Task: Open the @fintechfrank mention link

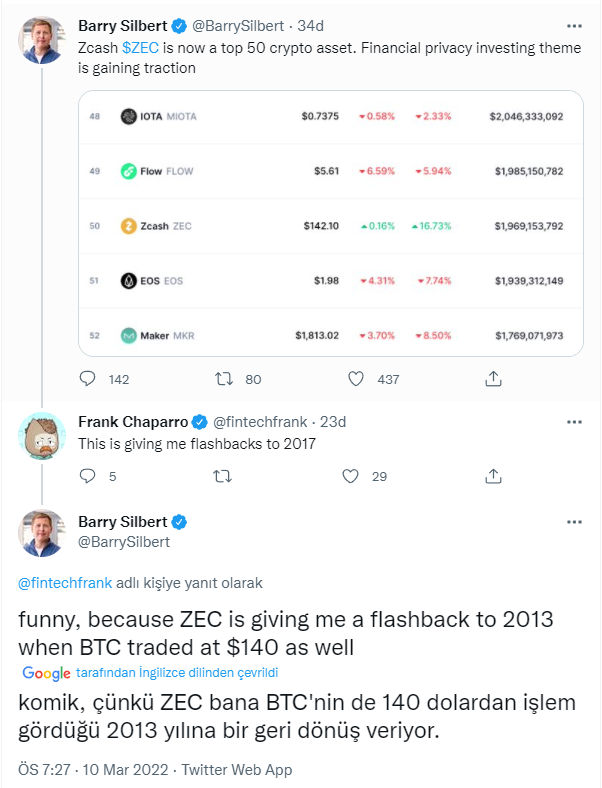Action: click(57, 582)
